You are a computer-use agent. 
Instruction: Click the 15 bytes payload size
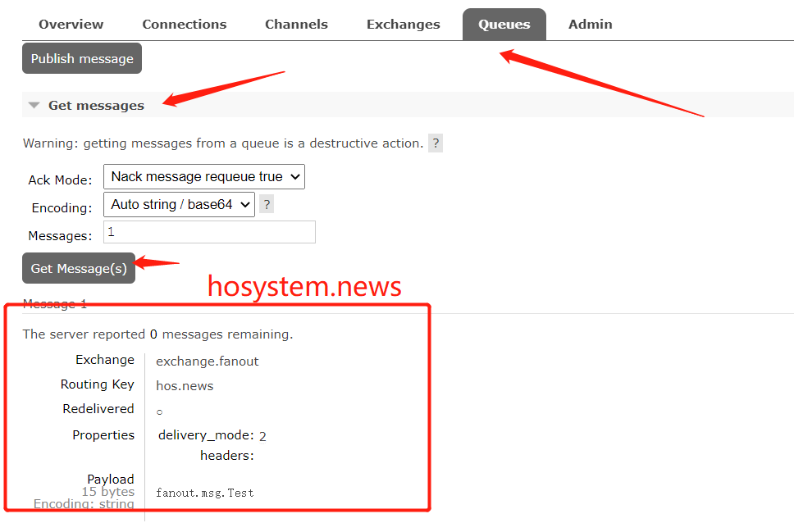(x=107, y=492)
